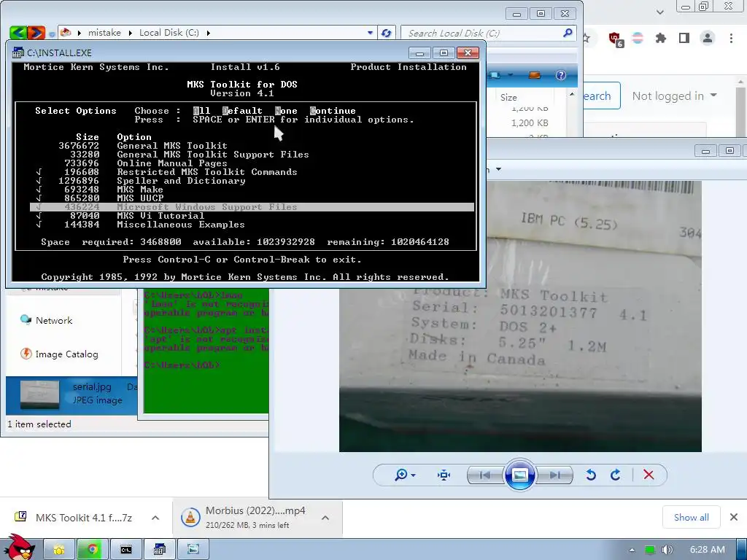The width and height of the screenshot is (747, 560).
Task: Click Explorer back arrow button
Action: pos(18,32)
